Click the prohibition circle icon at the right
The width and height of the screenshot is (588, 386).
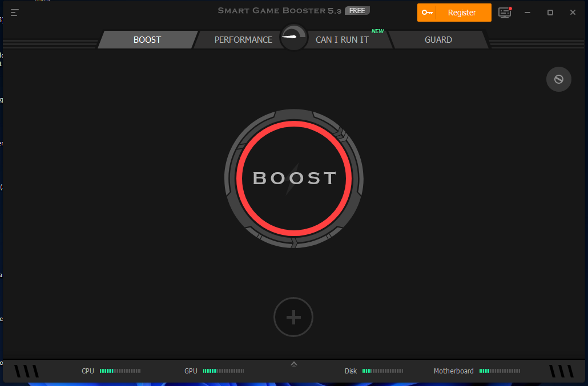coord(559,79)
